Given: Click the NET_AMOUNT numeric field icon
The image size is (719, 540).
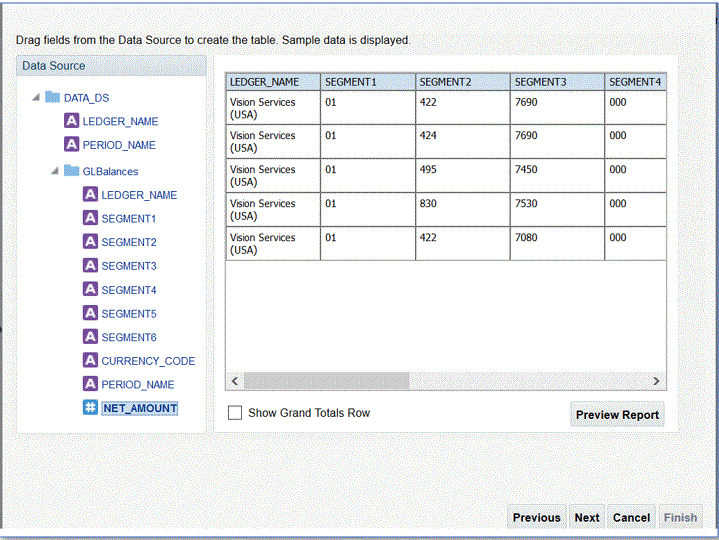Looking at the screenshot, I should click(90, 408).
